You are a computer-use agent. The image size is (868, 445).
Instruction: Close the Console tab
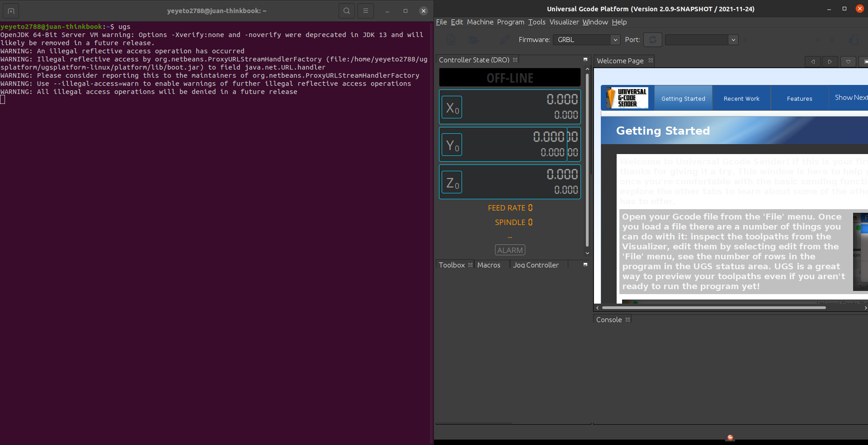tap(627, 319)
